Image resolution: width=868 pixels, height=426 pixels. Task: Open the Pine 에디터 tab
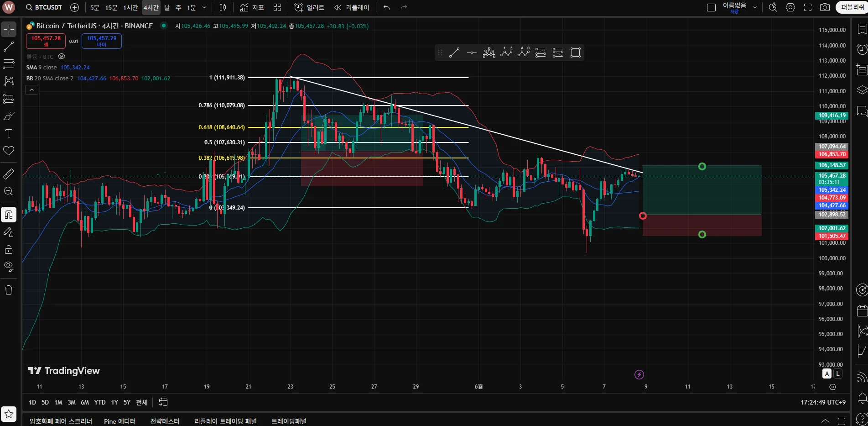pyautogui.click(x=120, y=421)
